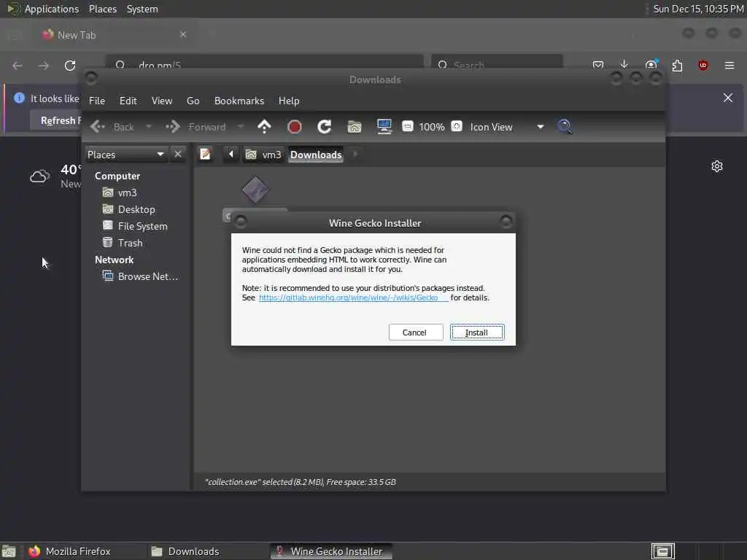Image resolution: width=747 pixels, height=560 pixels.
Task: Toggle text location entry edit icon
Action: (205, 155)
